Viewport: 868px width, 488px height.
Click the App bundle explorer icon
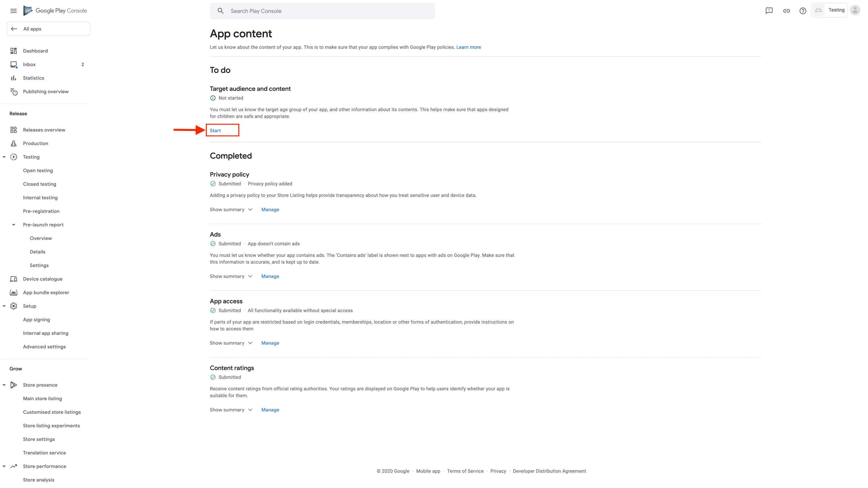pos(13,292)
